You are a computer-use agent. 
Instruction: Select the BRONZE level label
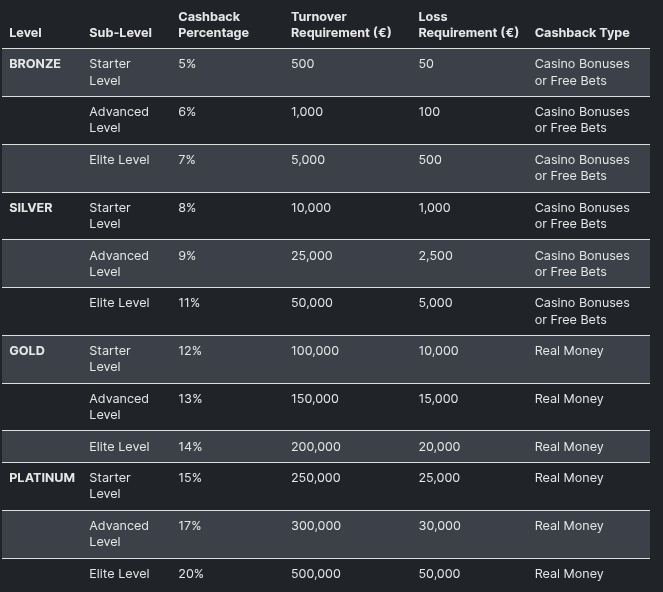click(x=35, y=64)
